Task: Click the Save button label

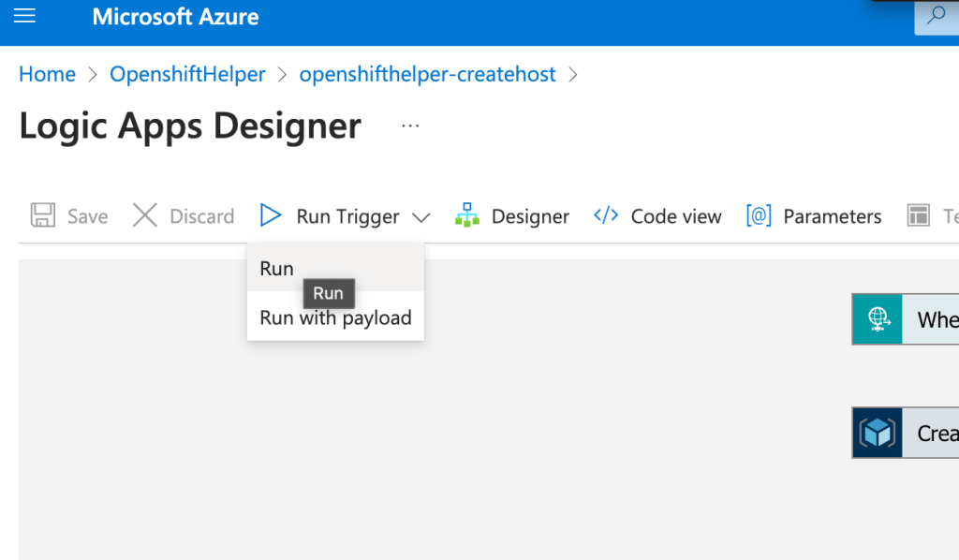Action: click(x=87, y=216)
